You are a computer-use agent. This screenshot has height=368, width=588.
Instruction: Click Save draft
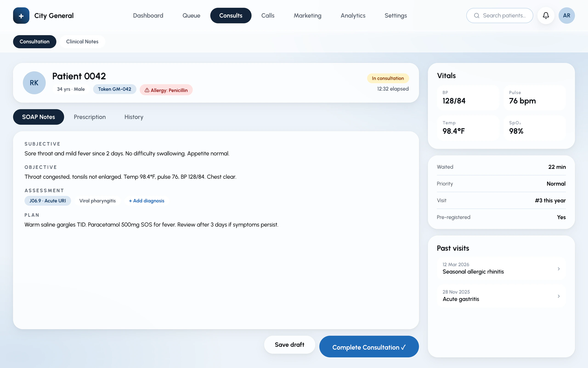289,345
